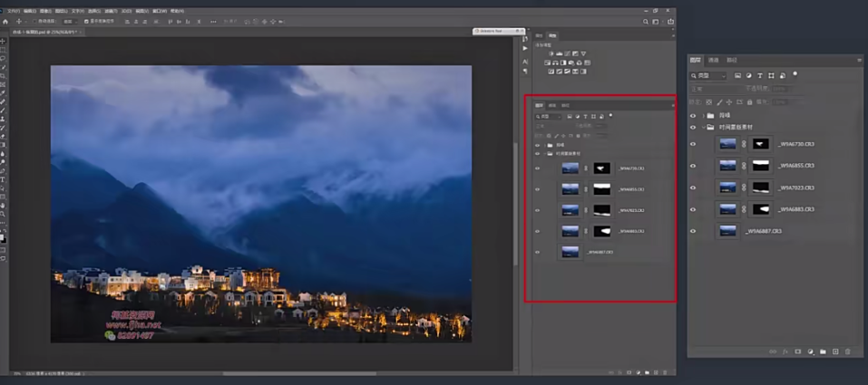Open the 文件 menu in menu bar
868x385 pixels.
(13, 11)
